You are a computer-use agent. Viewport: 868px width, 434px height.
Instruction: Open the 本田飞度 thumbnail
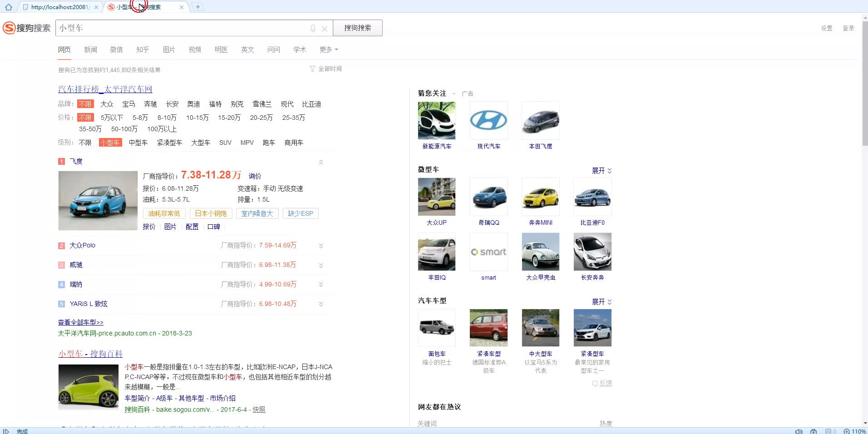(x=541, y=120)
